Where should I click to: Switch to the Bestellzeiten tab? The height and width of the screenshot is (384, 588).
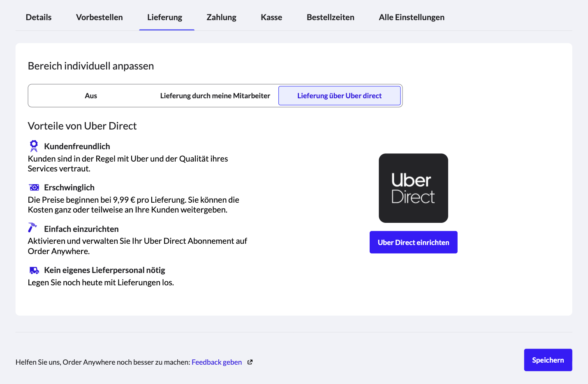click(331, 17)
